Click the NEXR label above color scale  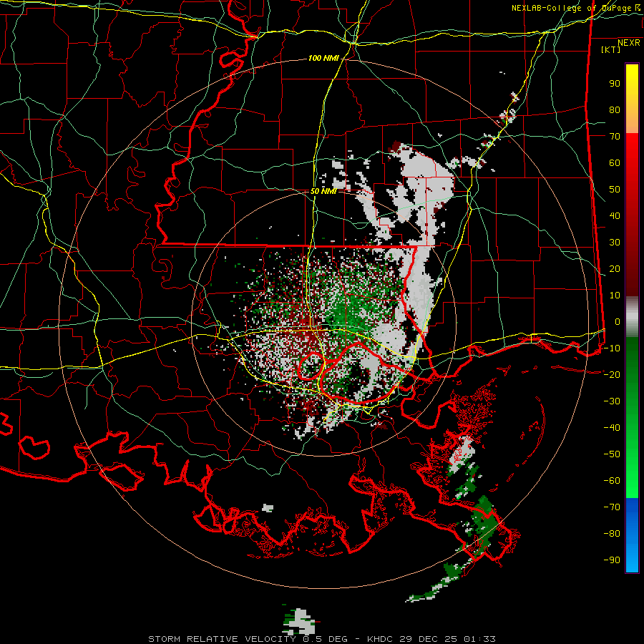(629, 43)
